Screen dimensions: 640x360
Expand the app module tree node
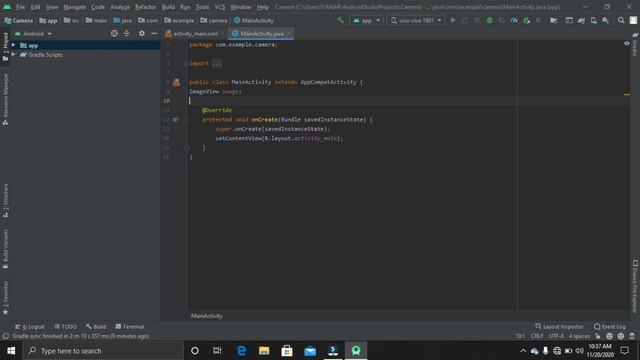13,45
